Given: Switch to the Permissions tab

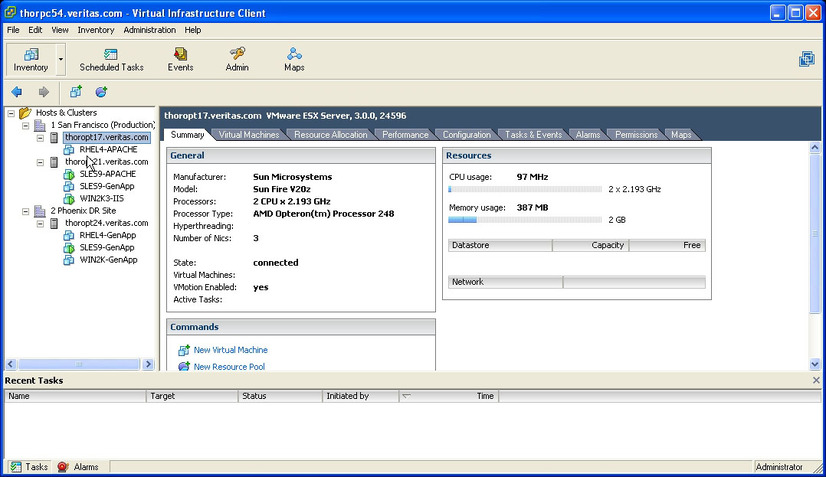Looking at the screenshot, I should (x=636, y=135).
